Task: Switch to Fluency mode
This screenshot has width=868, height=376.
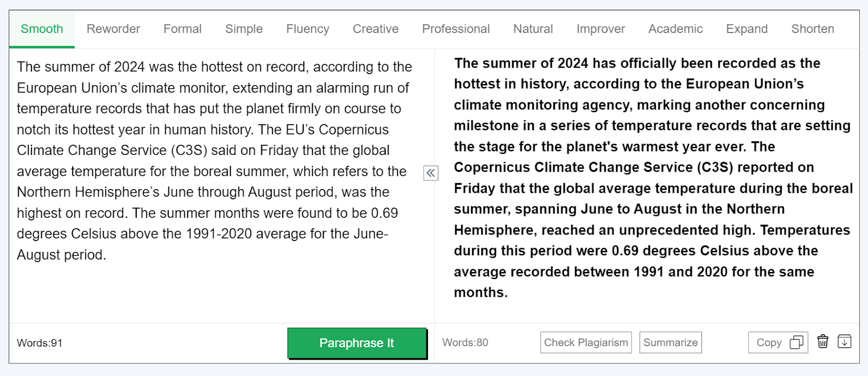Action: 308,29
